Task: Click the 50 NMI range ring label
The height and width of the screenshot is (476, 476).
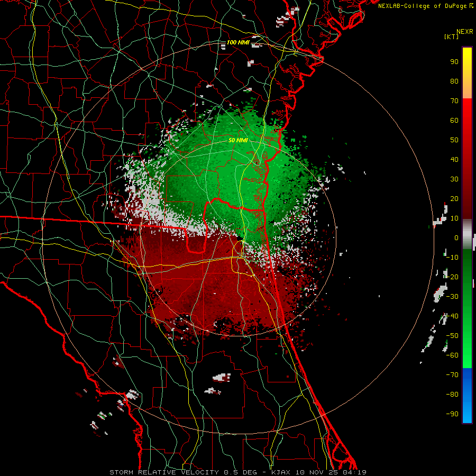Action: coord(238,140)
